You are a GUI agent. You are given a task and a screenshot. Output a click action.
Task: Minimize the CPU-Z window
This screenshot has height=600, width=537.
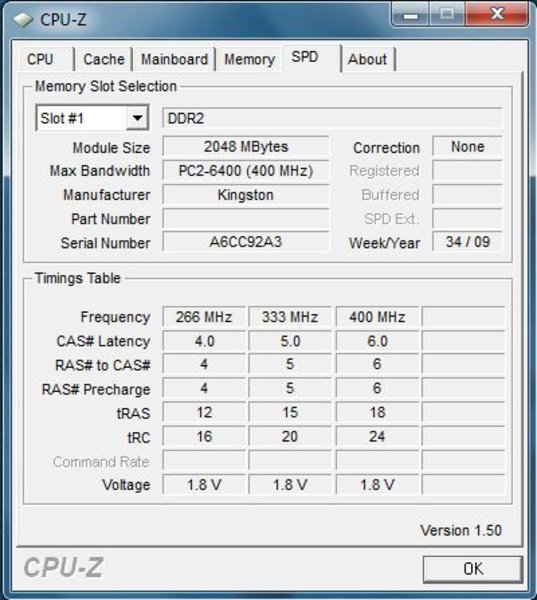(411, 15)
